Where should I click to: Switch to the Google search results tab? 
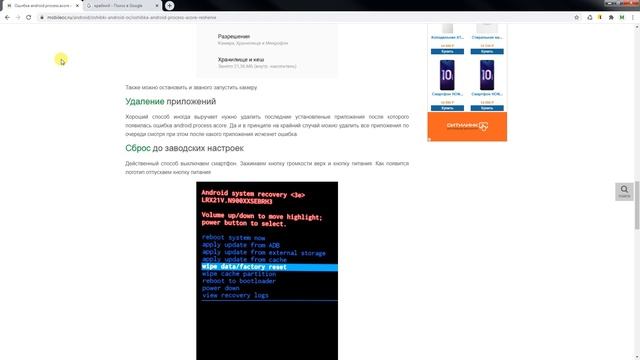tap(119, 6)
